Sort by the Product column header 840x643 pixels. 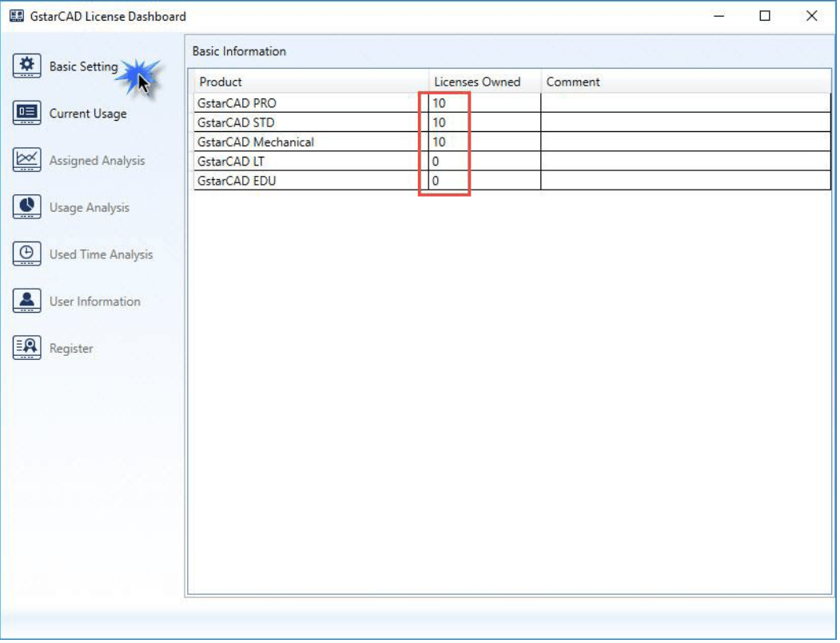pos(311,82)
